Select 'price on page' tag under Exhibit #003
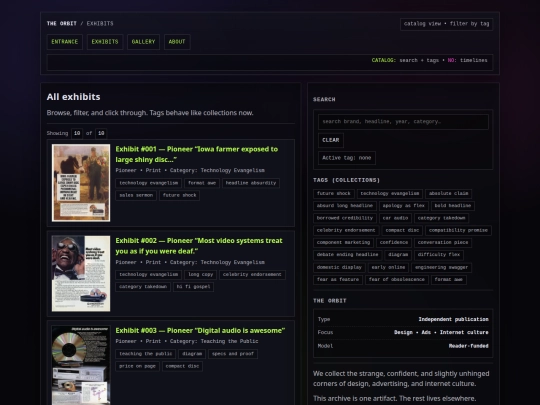Viewport: 540px width, 405px height. 137,366
